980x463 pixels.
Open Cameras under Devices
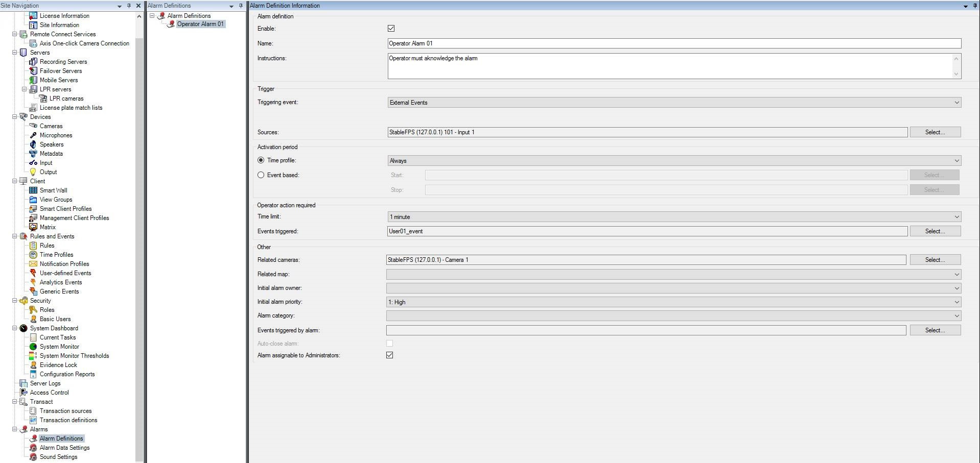[x=50, y=126]
